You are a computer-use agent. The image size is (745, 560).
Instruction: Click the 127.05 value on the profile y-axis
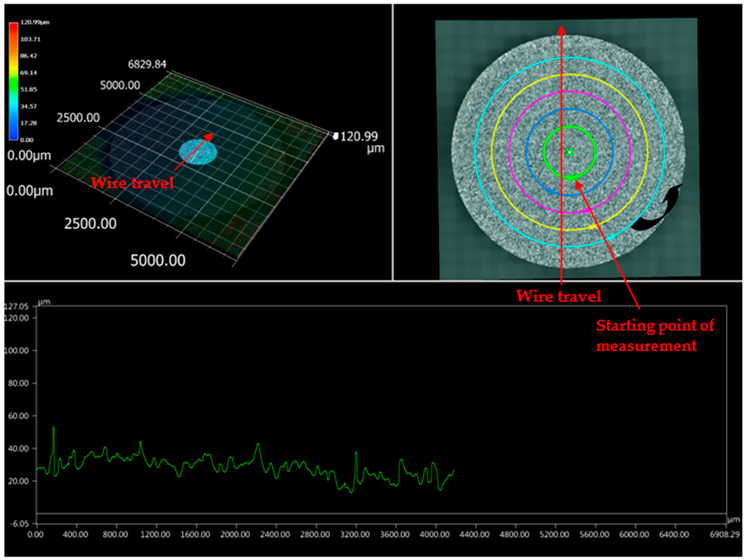(16, 306)
